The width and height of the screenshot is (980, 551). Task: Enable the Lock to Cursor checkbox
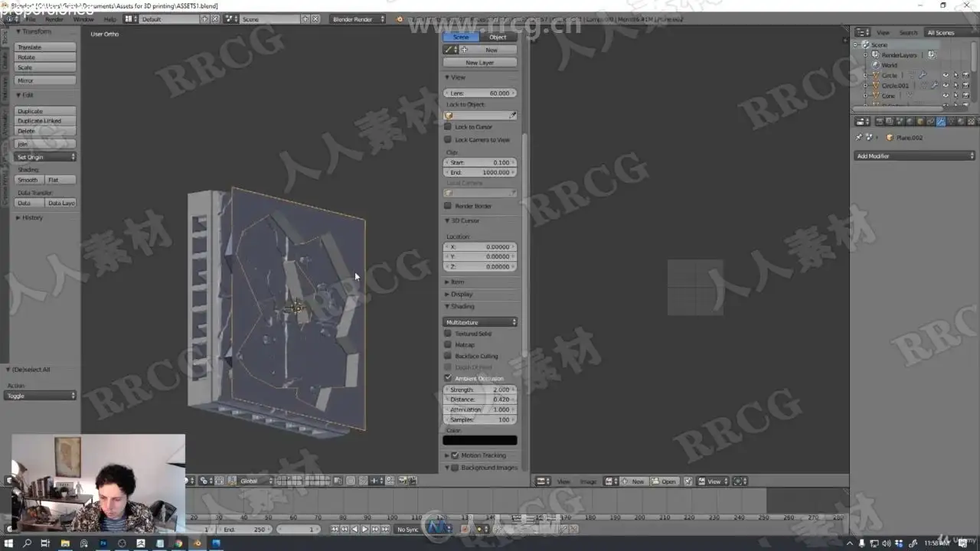click(x=448, y=127)
